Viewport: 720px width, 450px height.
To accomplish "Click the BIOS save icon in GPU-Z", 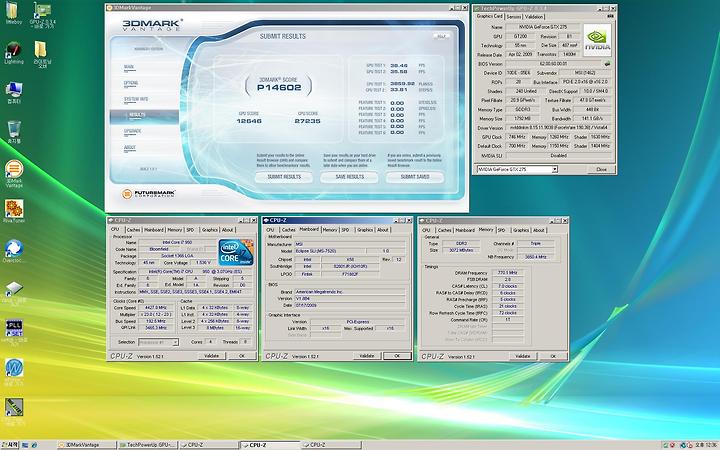I will click(x=608, y=64).
